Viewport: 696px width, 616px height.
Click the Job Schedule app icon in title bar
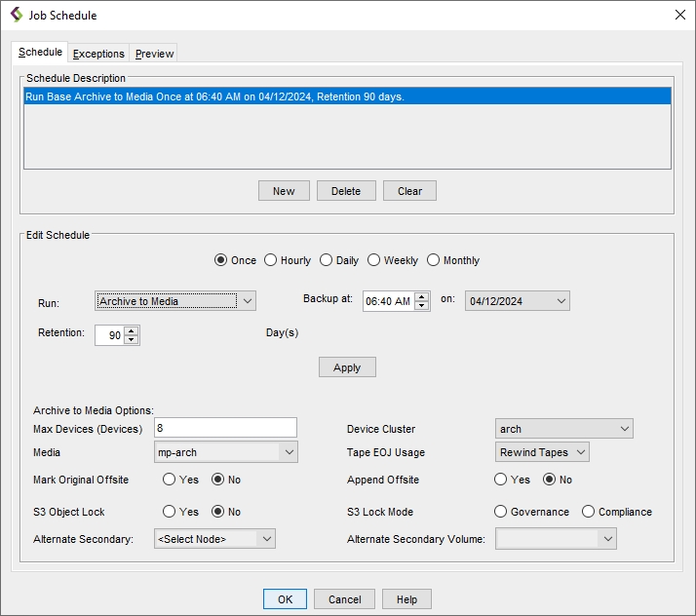(x=16, y=15)
